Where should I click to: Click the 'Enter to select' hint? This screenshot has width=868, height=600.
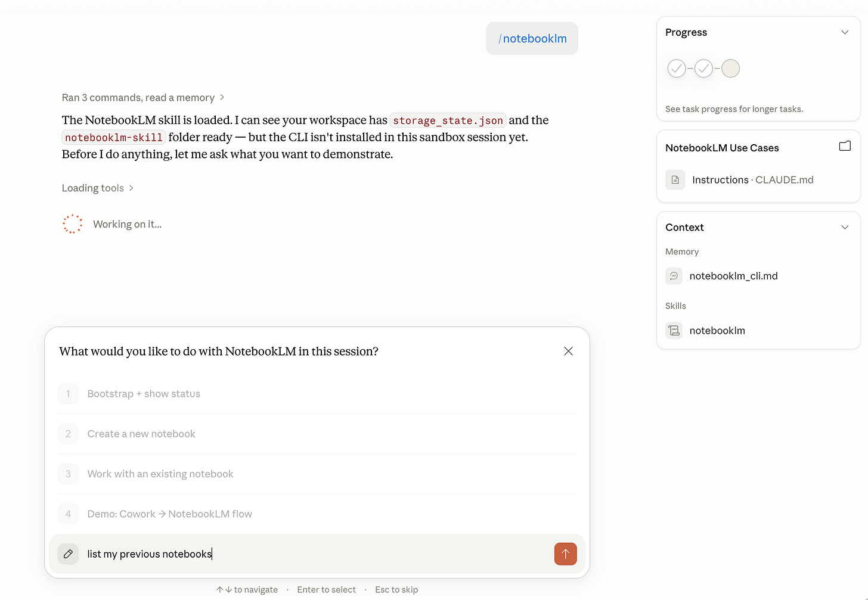pos(326,589)
